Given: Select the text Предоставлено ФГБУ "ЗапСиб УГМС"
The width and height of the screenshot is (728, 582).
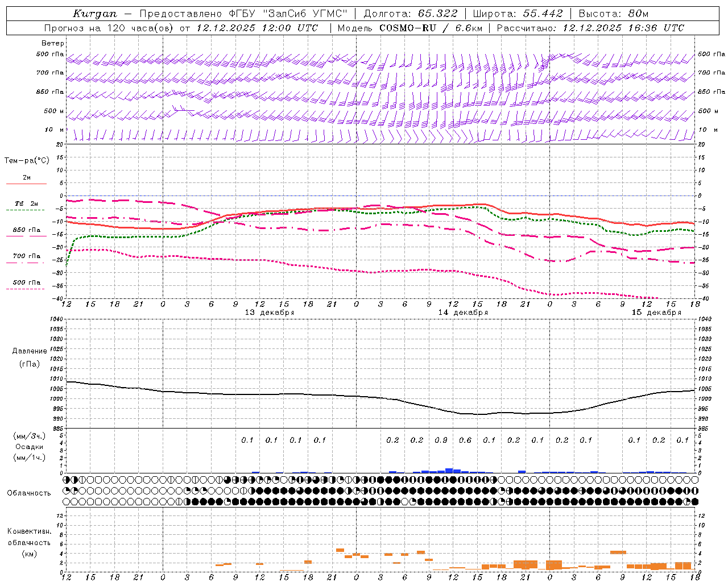Looking at the screenshot, I should 243,14.
